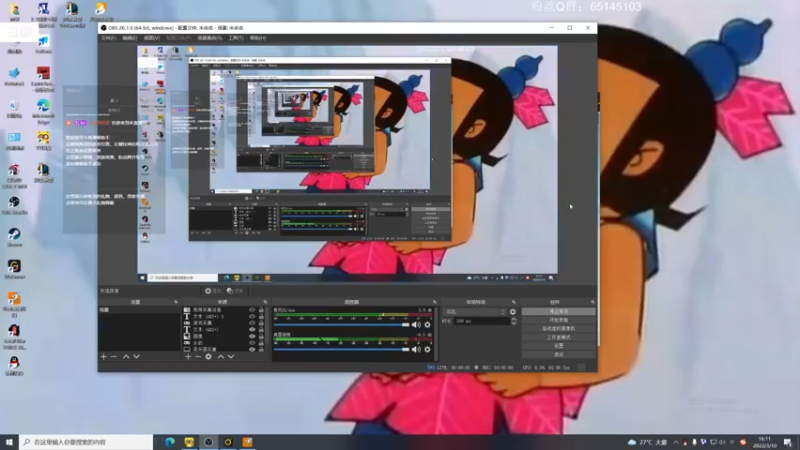Viewport: 800px width, 450px height.
Task: Click the Start Recording button
Action: (x=559, y=320)
